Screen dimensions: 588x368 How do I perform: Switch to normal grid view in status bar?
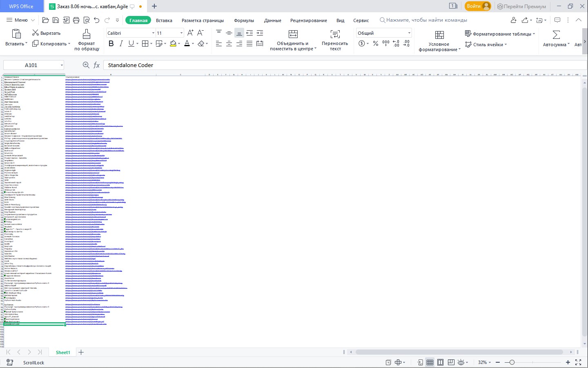click(x=430, y=362)
